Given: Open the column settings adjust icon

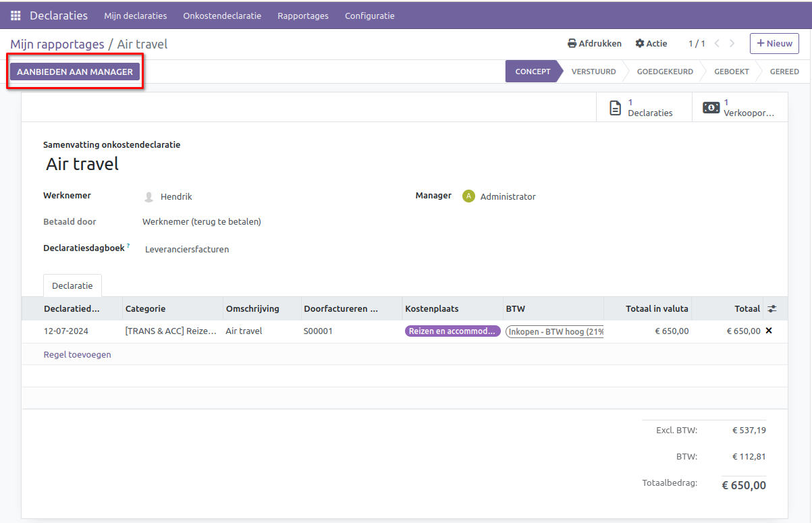Looking at the screenshot, I should pyautogui.click(x=772, y=308).
